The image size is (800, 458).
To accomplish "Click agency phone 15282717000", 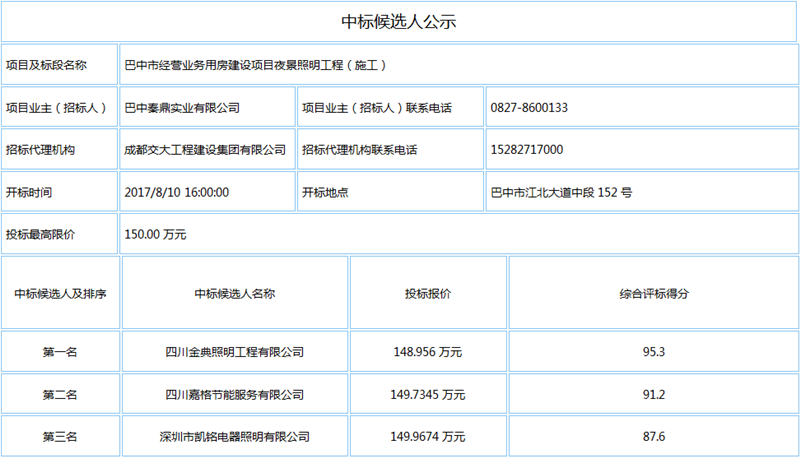I will (527, 149).
